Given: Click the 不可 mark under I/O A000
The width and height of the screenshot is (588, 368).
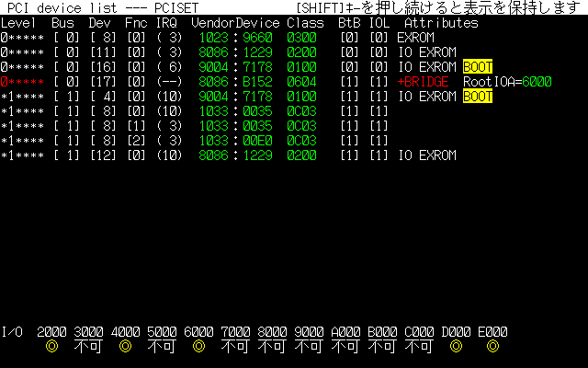Looking at the screenshot, I should click(x=345, y=347).
